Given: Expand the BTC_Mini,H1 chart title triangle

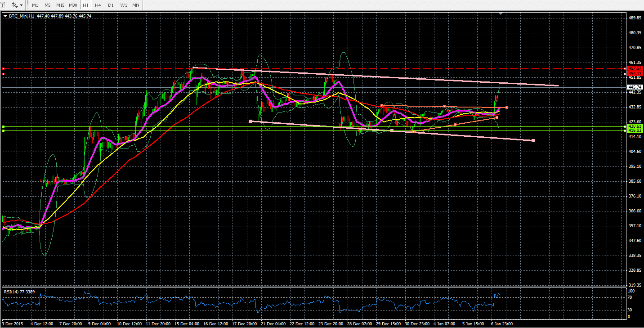Looking at the screenshot, I should click(x=5, y=16).
